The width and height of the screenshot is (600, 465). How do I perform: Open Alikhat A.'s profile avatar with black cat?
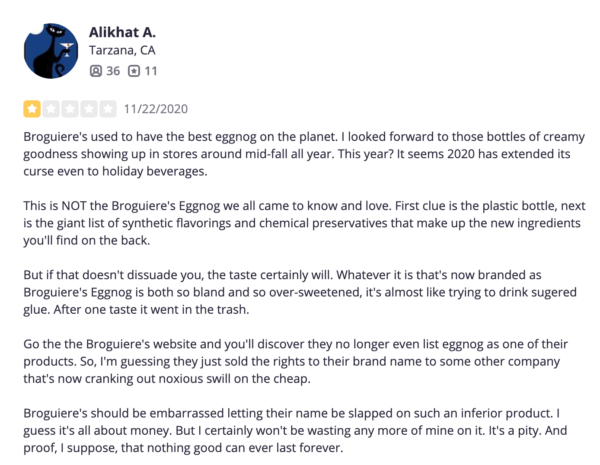pyautogui.click(x=51, y=51)
